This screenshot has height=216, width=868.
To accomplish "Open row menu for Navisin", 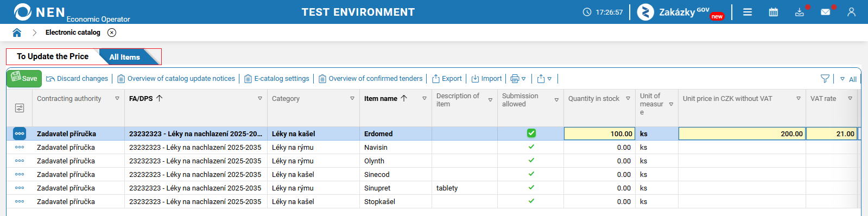I will click(20, 147).
